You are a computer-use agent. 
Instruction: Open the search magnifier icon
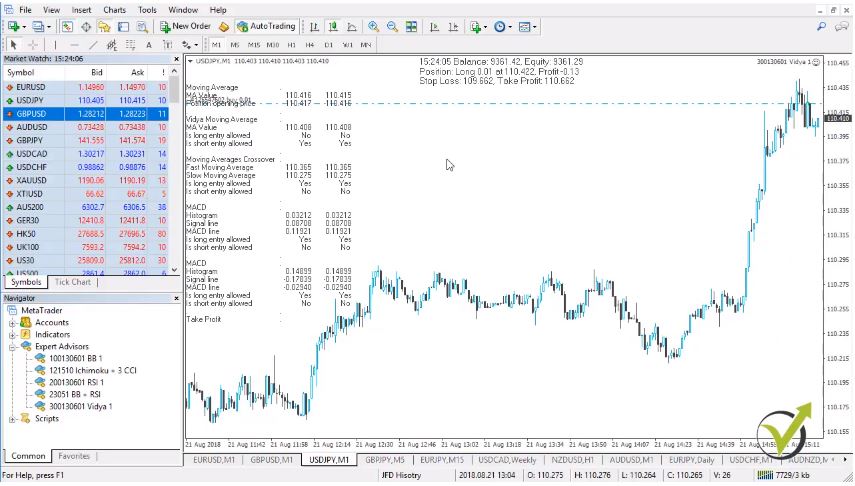(821, 26)
